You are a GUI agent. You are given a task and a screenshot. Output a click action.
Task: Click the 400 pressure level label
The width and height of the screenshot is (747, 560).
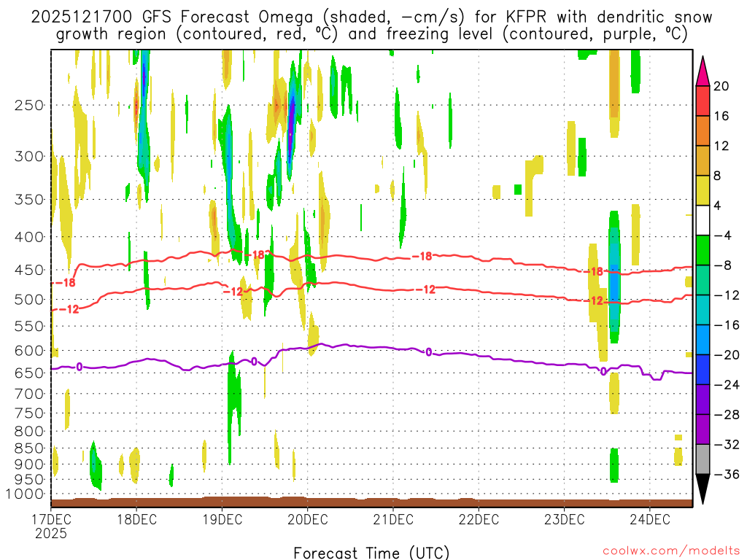(x=29, y=237)
